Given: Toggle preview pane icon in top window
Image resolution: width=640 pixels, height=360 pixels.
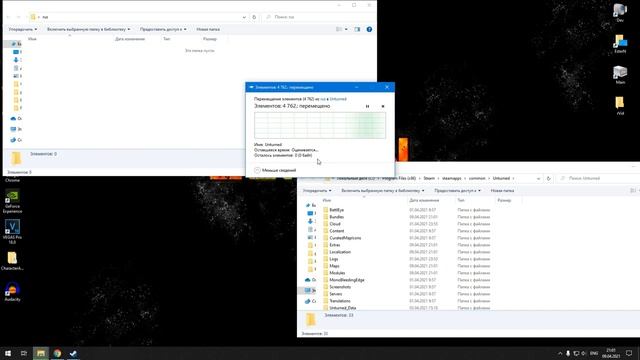Looking at the screenshot, I should (x=357, y=29).
